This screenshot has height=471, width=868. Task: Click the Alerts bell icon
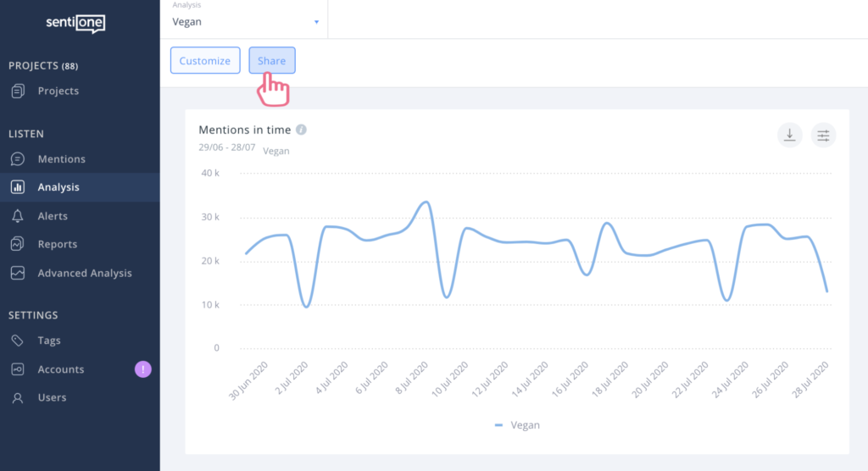18,216
